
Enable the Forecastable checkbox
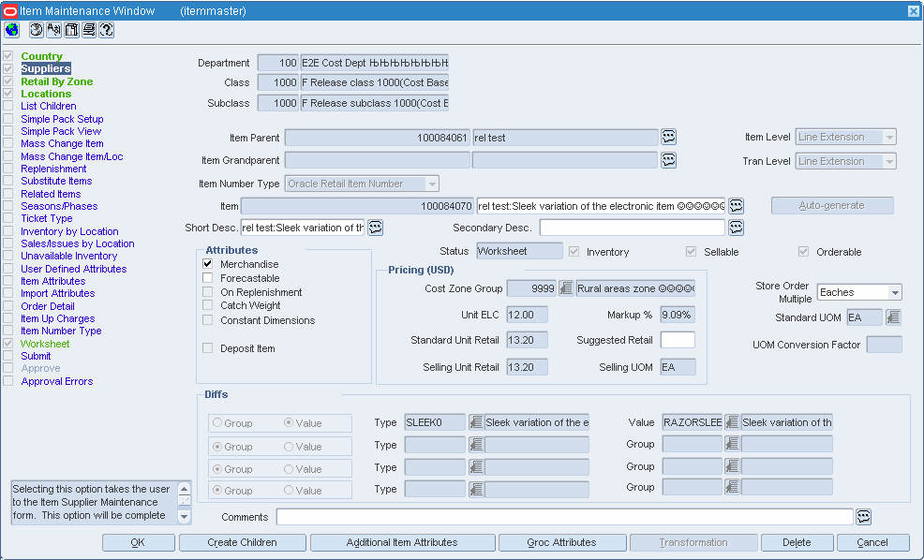(x=207, y=278)
